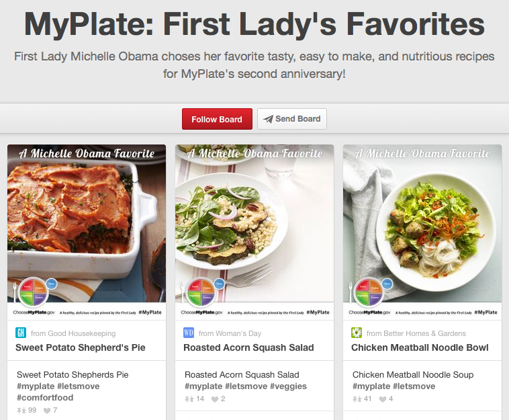The height and width of the screenshot is (420, 509).
Task: Click heart likes icon under Acorn Squash pin
Action: point(215,399)
